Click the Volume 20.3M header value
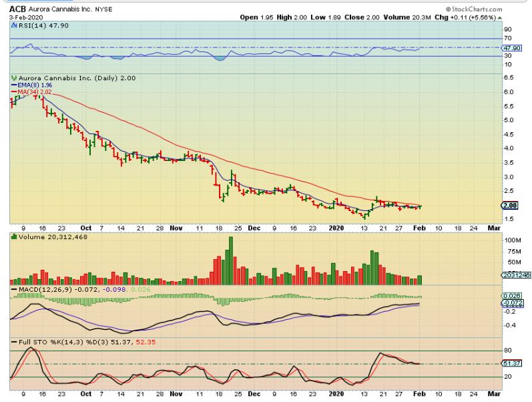532x402 pixels. tap(407, 17)
